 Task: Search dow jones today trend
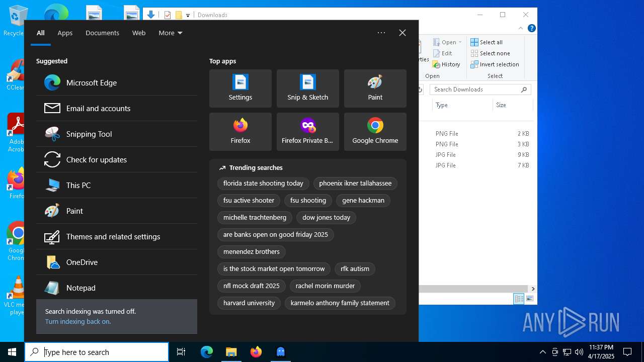pyautogui.click(x=326, y=217)
